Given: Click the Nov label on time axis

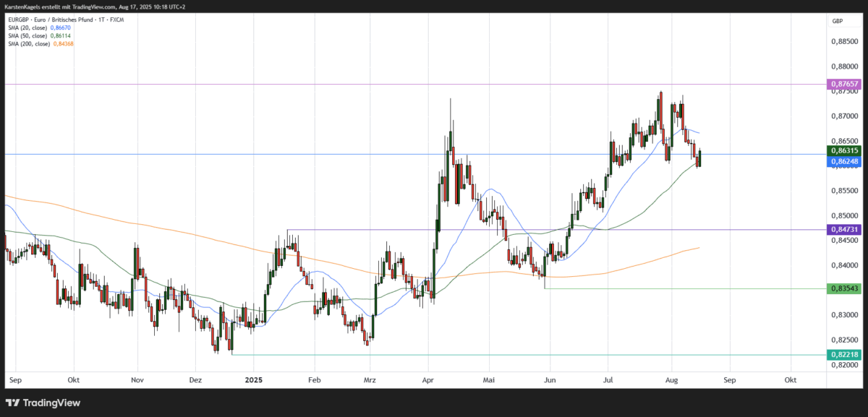Looking at the screenshot, I should 137,379.
